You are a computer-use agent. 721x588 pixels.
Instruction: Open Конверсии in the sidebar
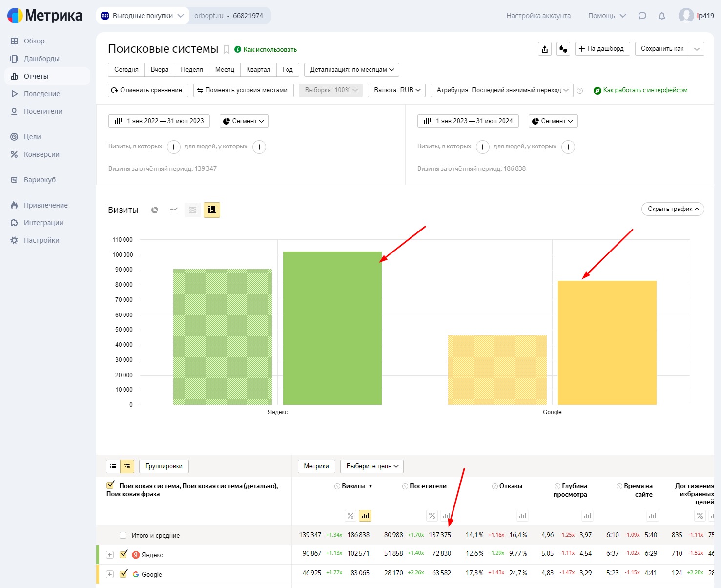pos(41,154)
